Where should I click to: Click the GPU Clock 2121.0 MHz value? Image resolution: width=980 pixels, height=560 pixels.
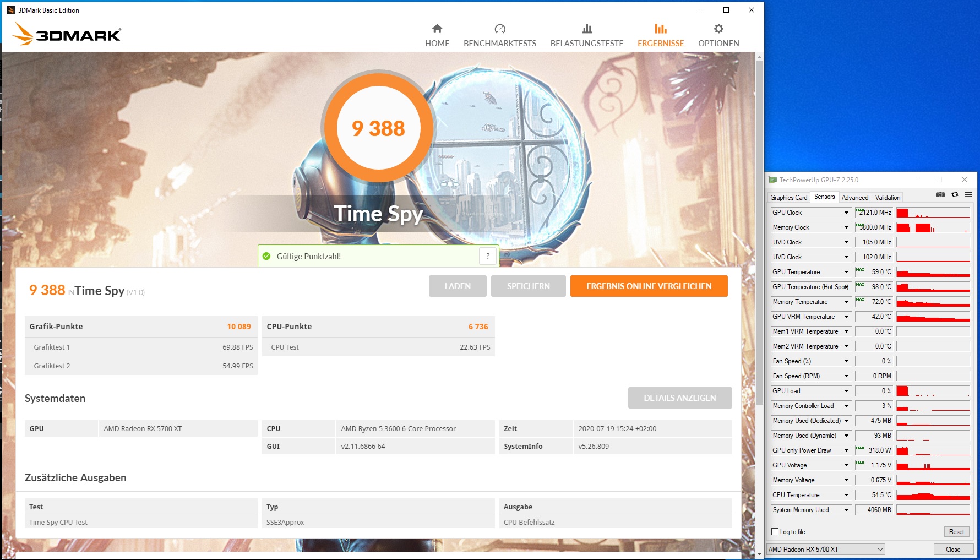[x=874, y=213]
